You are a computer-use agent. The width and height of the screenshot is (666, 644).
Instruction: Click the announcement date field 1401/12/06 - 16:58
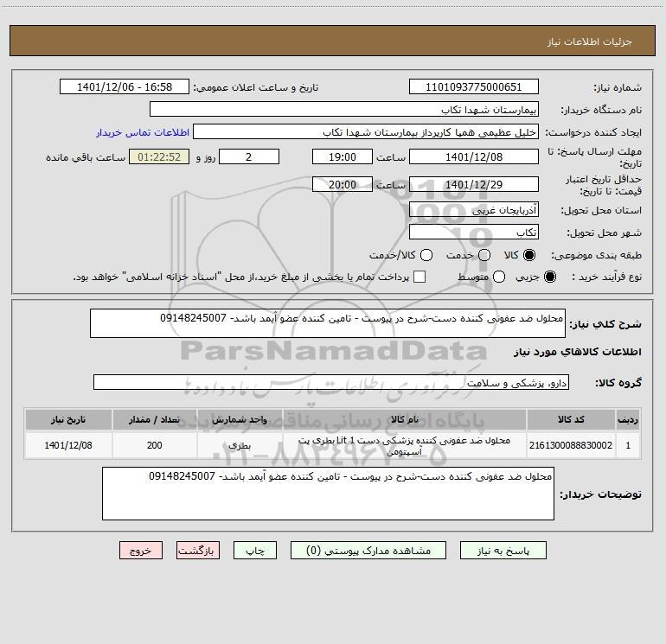pyautogui.click(x=125, y=86)
